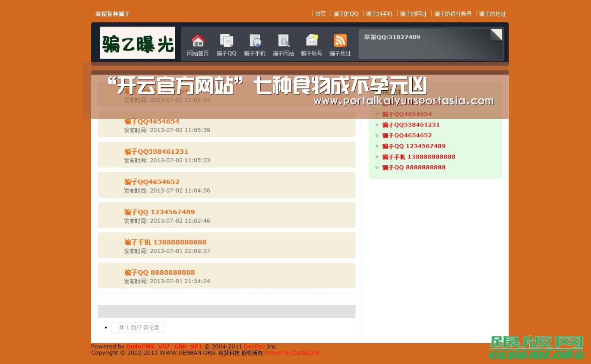Image resolution: width=591 pixels, height=364 pixels.
Task: Open sidebar link 骗子QQ4654652
Action: 407,136
